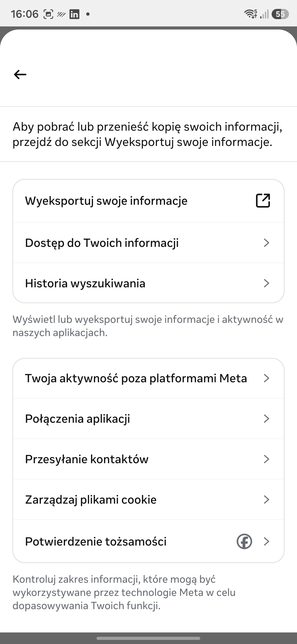The image size is (297, 644).
Task: Open chevron beside Historia wyszukiwania
Action: (266, 283)
